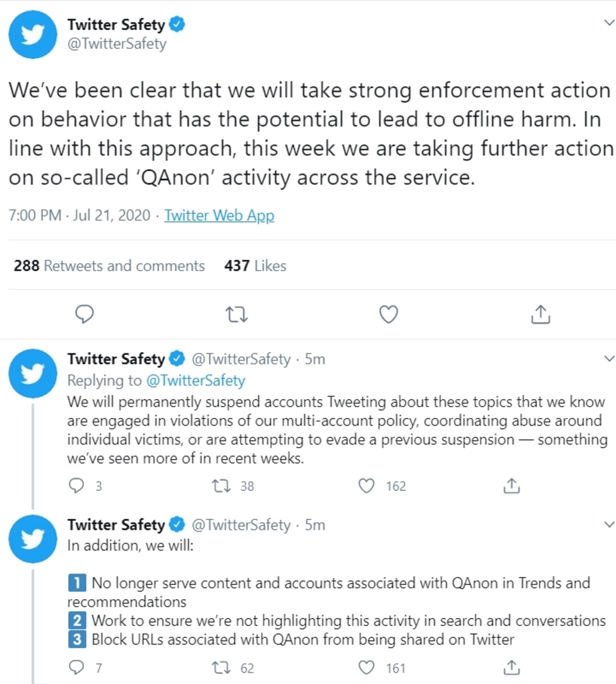Like the main tweet about QAnon activity
This screenshot has width=616, height=684.
tap(388, 314)
